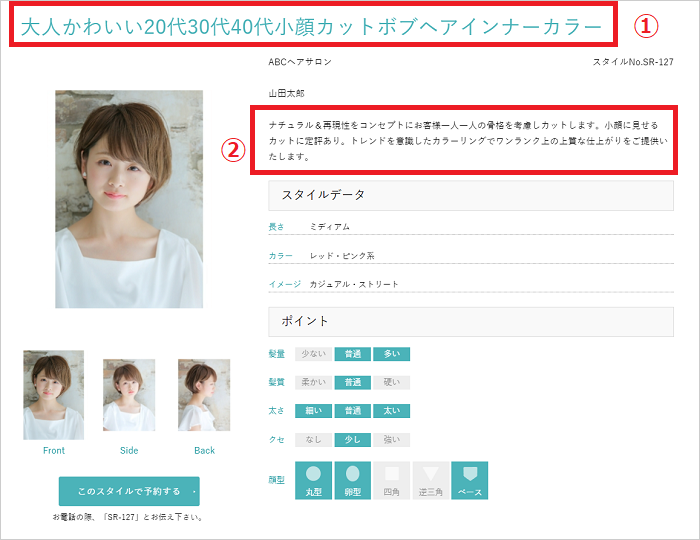Click the 顔型 label

tap(276, 480)
